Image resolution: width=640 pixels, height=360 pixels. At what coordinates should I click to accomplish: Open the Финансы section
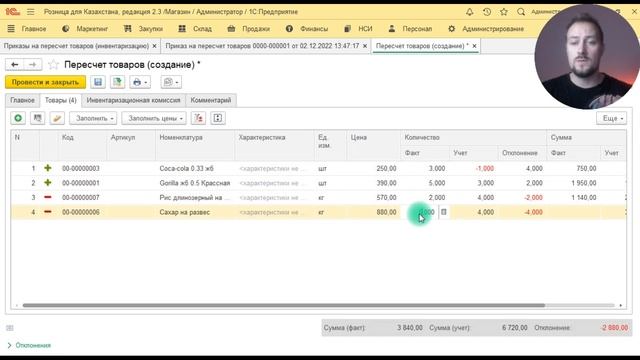point(307,29)
